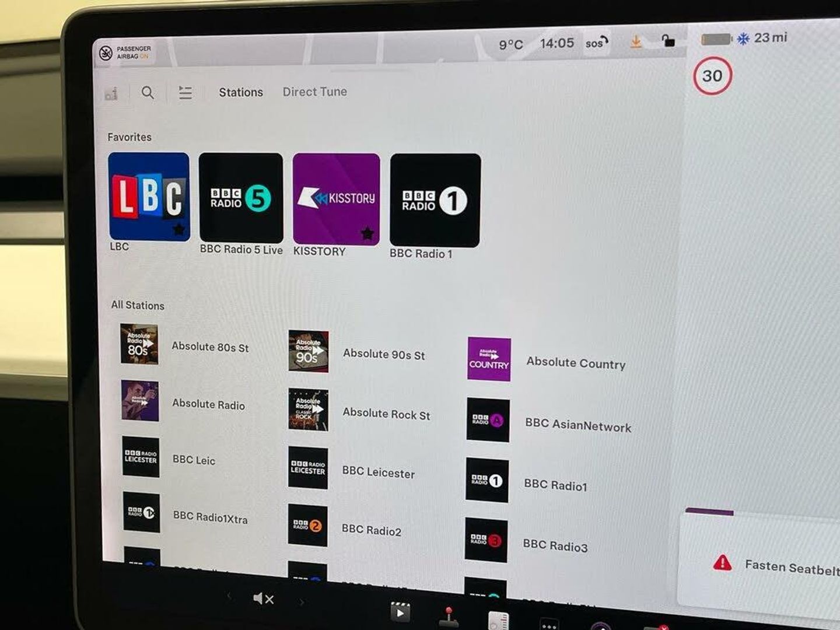840x630 pixels.
Task: Tap the snowflake cold battery icon
Action: coord(743,38)
